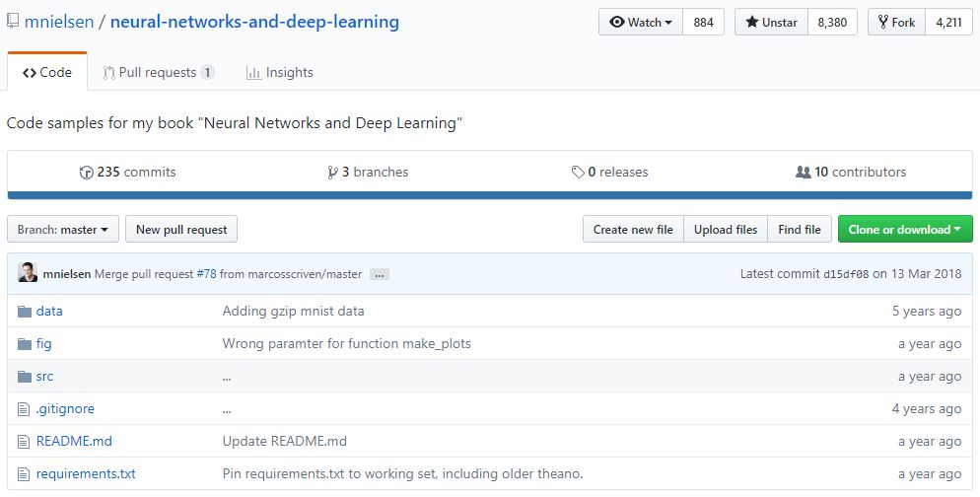Open 'Pin requirements.txt to working set' commit

[x=402, y=474]
